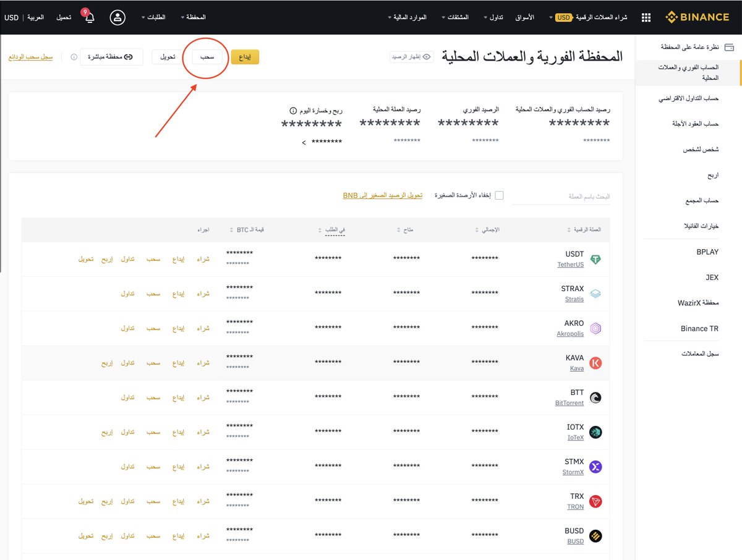Viewport: 742px width, 560px height.
Task: Click convert in the TRX row
Action: click(x=86, y=501)
